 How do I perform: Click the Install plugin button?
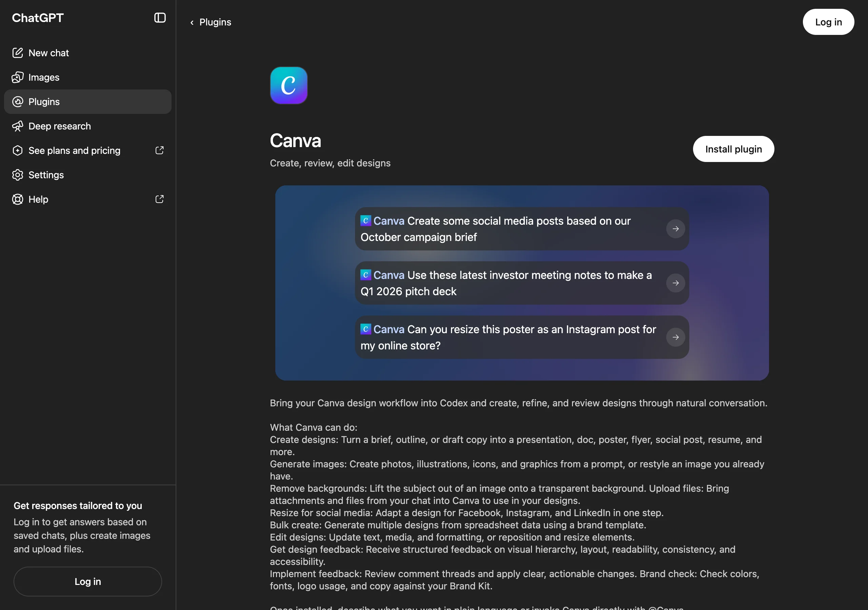pyautogui.click(x=733, y=149)
